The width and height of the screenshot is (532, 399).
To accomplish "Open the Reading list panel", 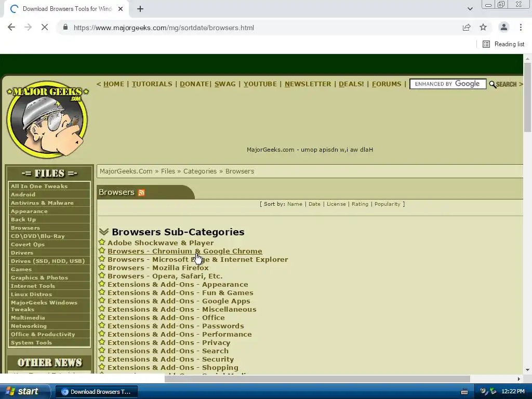I will click(503, 44).
